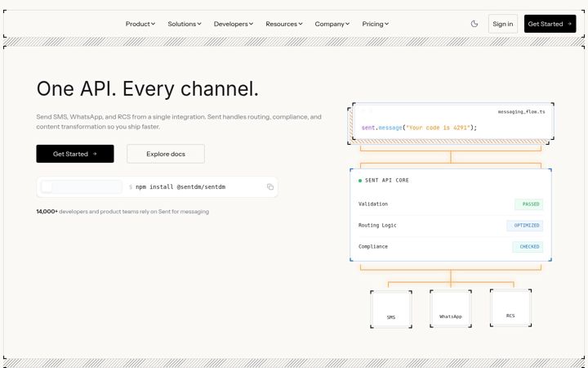The image size is (588, 368).
Task: Open Explore docs
Action: pyautogui.click(x=166, y=154)
